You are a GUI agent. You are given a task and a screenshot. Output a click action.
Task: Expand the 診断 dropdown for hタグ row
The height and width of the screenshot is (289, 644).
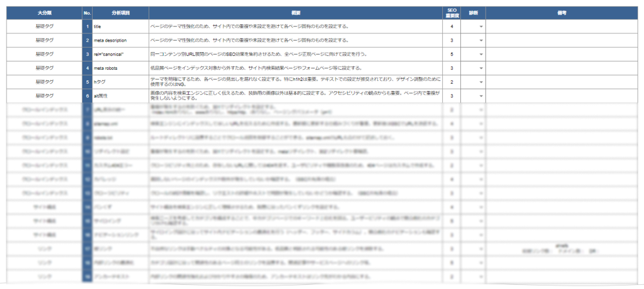click(481, 82)
